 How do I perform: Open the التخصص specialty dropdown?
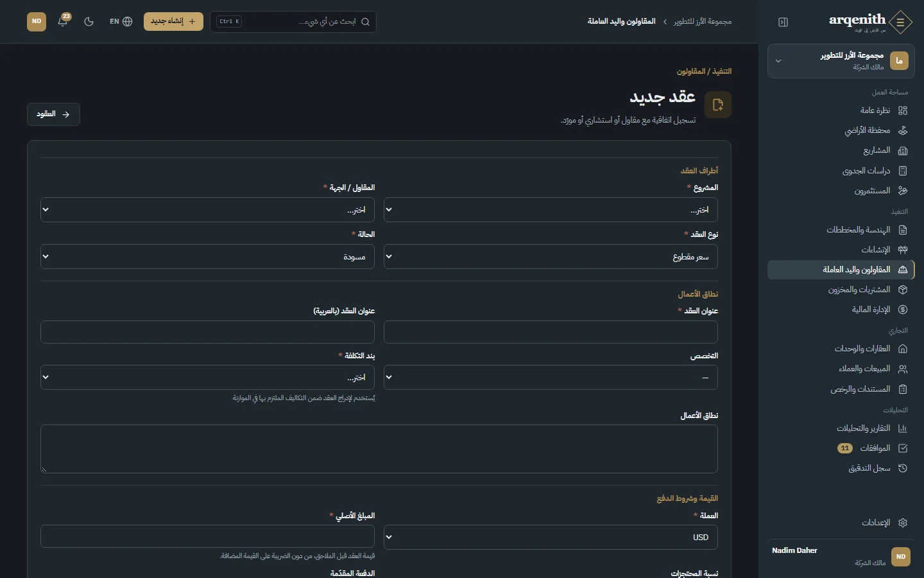(x=551, y=378)
